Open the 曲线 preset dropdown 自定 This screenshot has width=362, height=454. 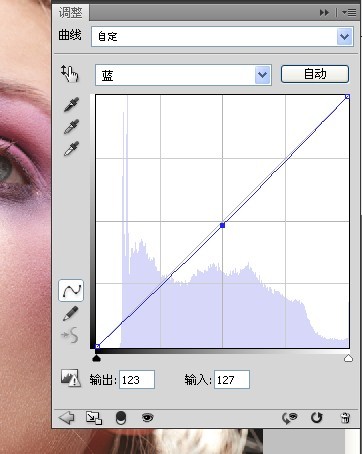(222, 36)
